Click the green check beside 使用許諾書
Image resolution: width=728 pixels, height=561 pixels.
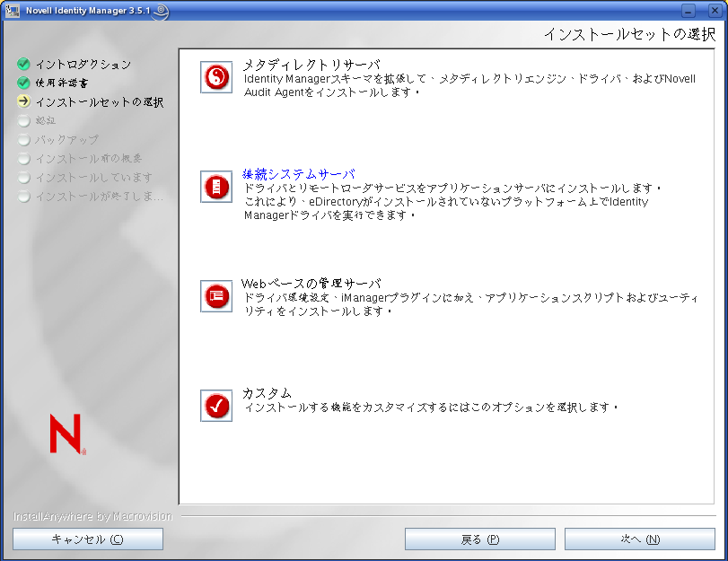tap(22, 83)
